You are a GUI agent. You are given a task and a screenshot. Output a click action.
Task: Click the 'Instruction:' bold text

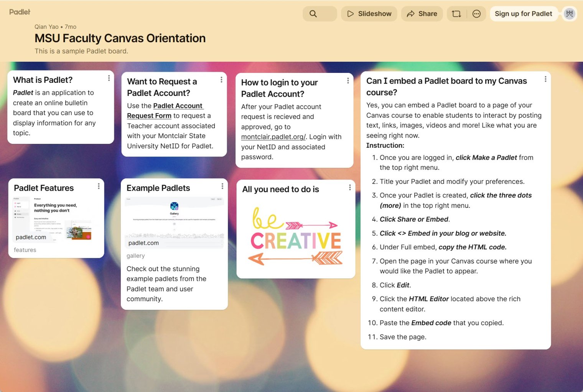(385, 145)
